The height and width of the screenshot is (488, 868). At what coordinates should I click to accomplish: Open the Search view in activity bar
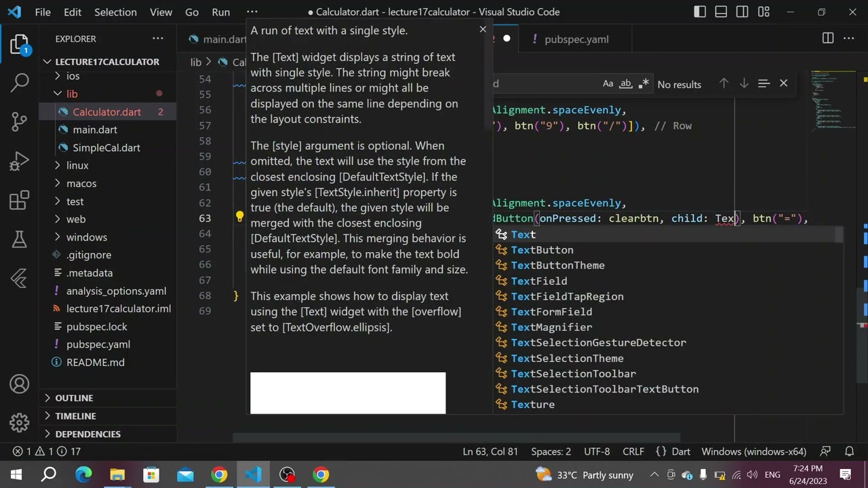(20, 83)
